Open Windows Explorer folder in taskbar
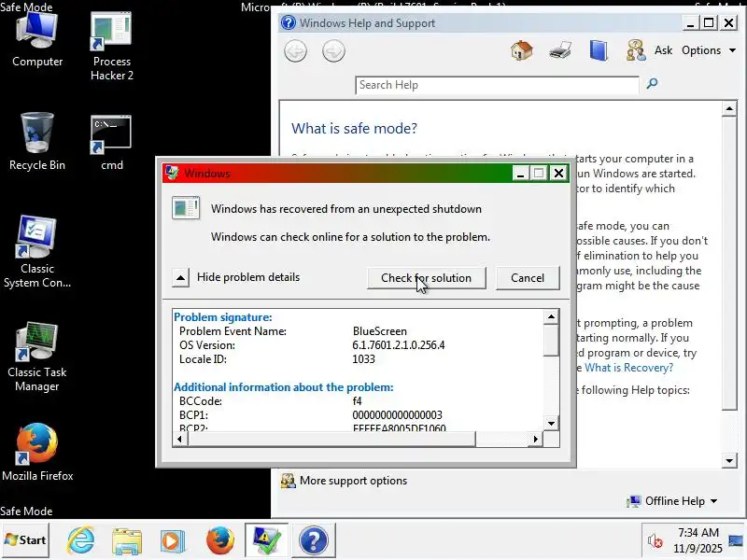Screen dimensions: 747x560 [x=127, y=541]
